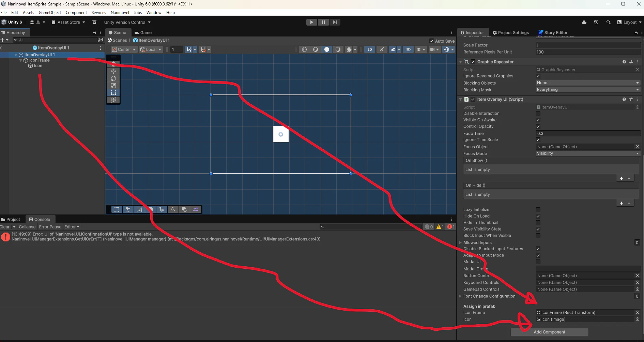Click the object picker for Focus Object
Image resolution: width=644 pixels, height=342 pixels.
coord(637,147)
